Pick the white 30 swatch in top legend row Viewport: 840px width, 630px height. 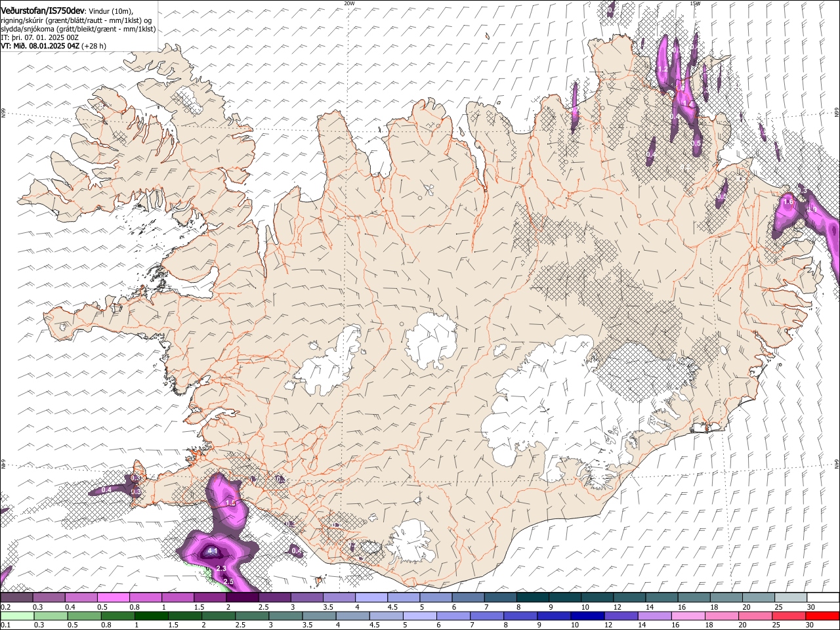pyautogui.click(x=823, y=597)
